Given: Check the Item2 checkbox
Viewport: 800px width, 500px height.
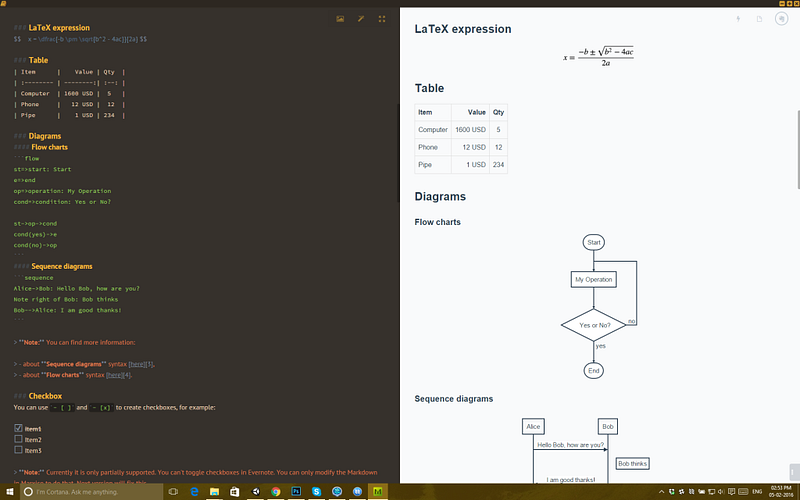Looking at the screenshot, I should coord(18,439).
